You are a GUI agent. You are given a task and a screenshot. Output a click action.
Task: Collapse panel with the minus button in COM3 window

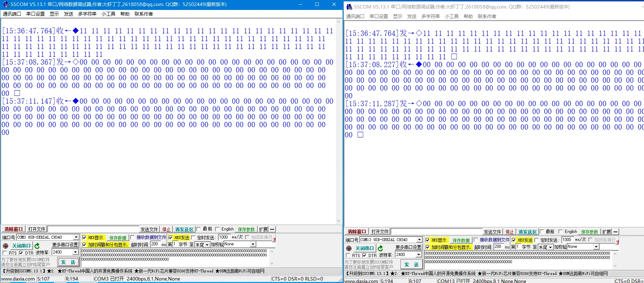[272, 229]
